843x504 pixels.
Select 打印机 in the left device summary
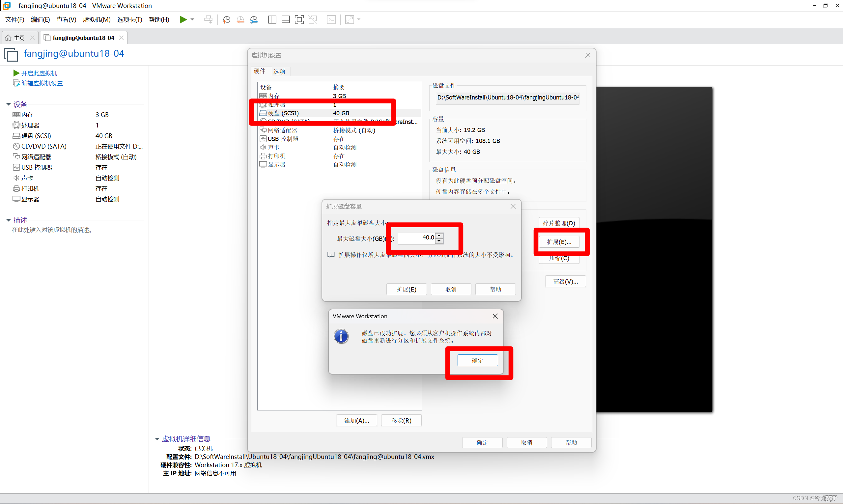(77, 188)
